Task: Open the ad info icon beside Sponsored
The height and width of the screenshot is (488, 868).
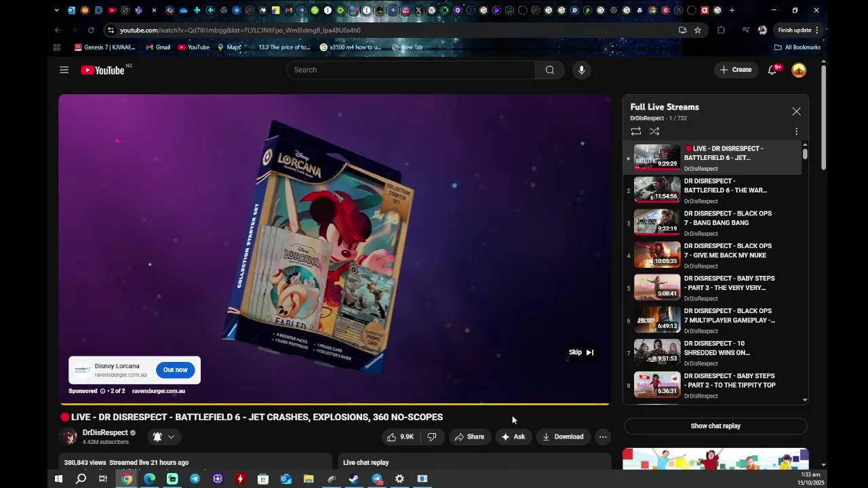Action: [x=102, y=391]
